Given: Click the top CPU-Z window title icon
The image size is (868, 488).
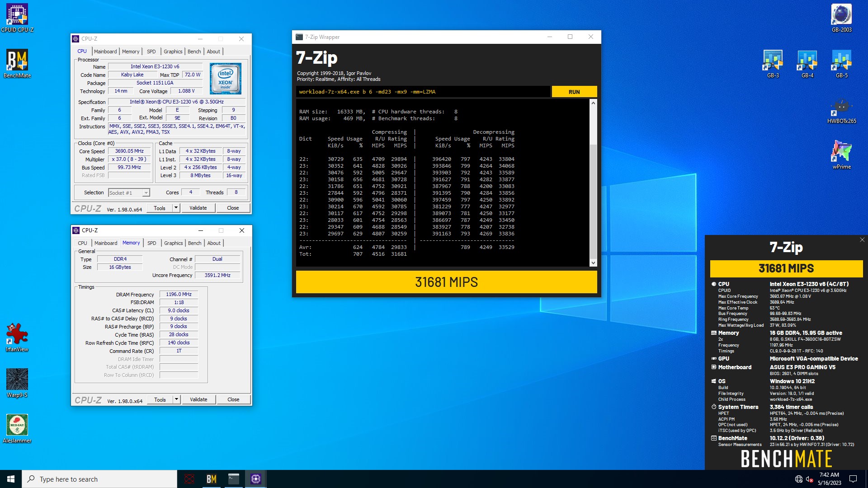Looking at the screenshot, I should tap(76, 39).
